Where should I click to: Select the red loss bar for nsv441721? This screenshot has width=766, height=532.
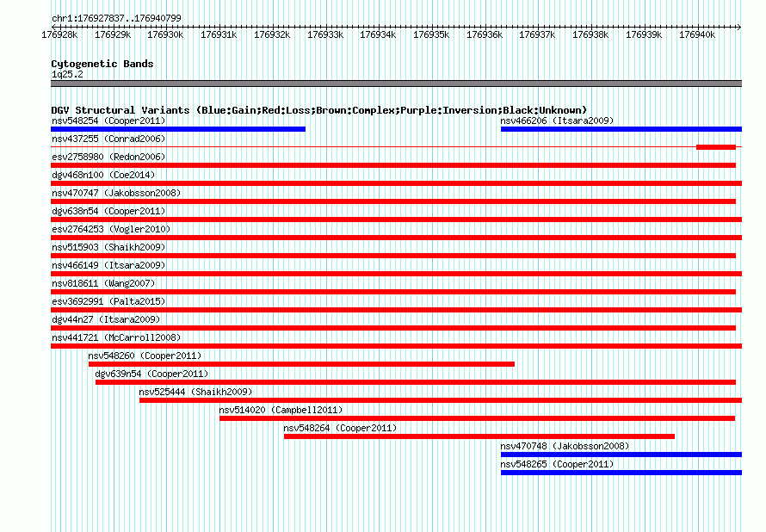point(396,346)
